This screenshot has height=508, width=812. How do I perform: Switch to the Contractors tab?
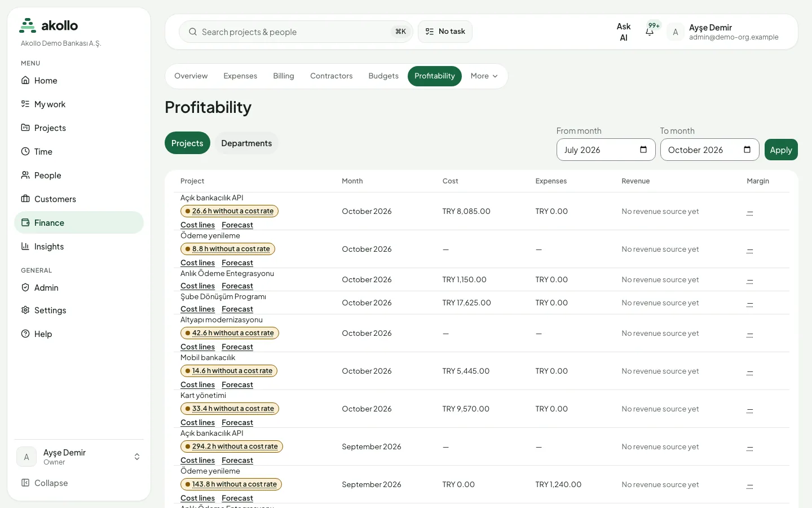point(332,76)
